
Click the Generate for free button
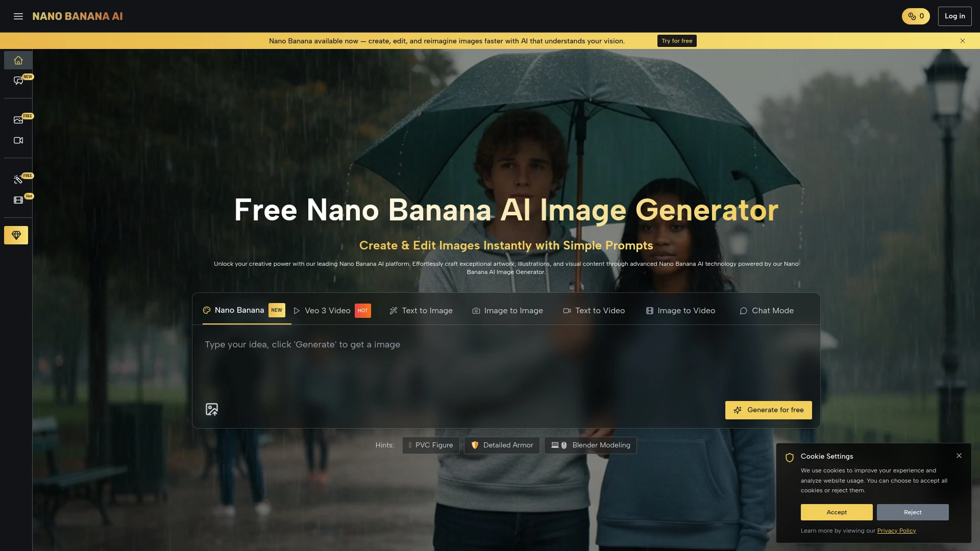coord(768,410)
